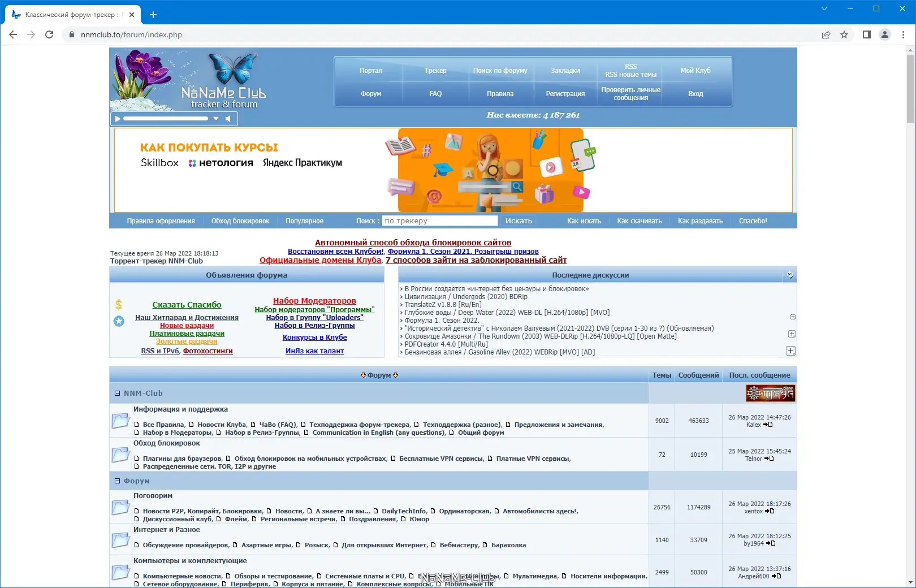916x588 pixels.
Task: Open folder icon of Информация и поддержка
Action: coord(120,421)
